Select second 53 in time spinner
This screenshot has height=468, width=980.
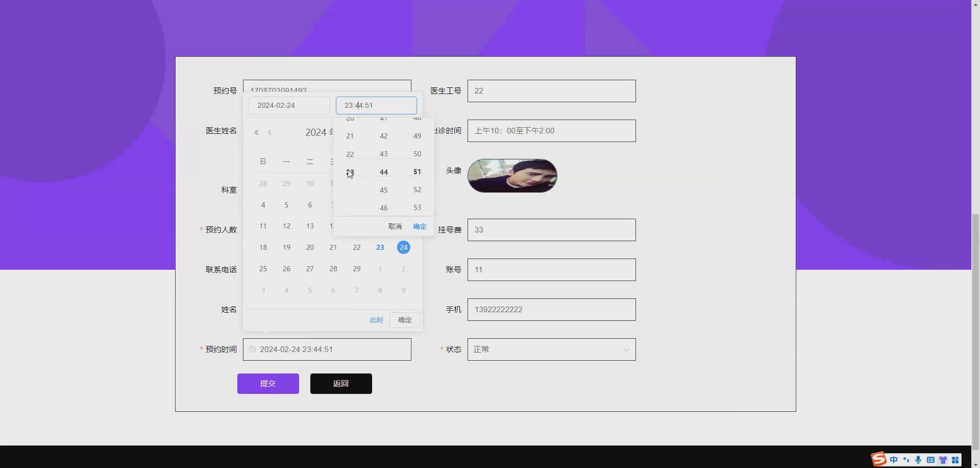tap(418, 207)
